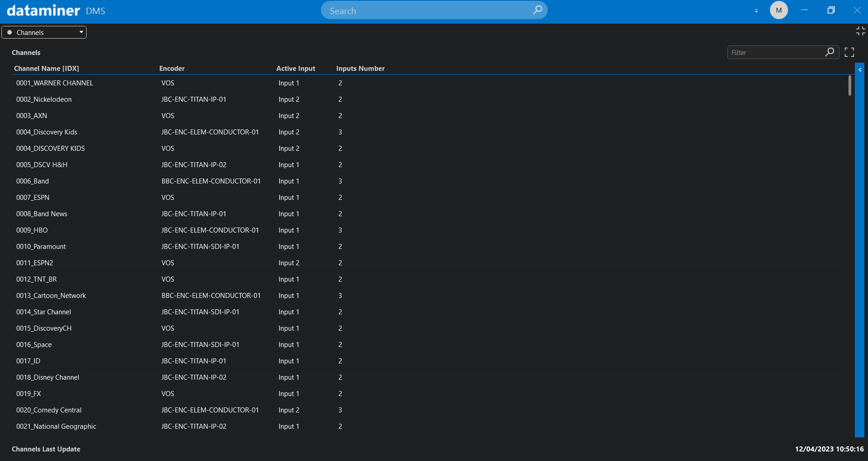Restore down the DataMiner window
Screen dimensions: 868x461
[x=831, y=10]
